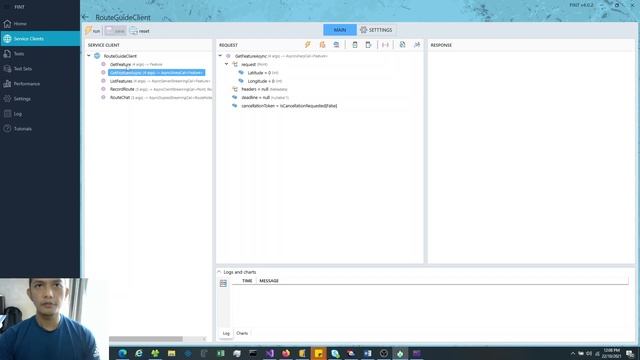Open Firefox from the taskbar
The height and width of the screenshot is (360, 640).
286,353
